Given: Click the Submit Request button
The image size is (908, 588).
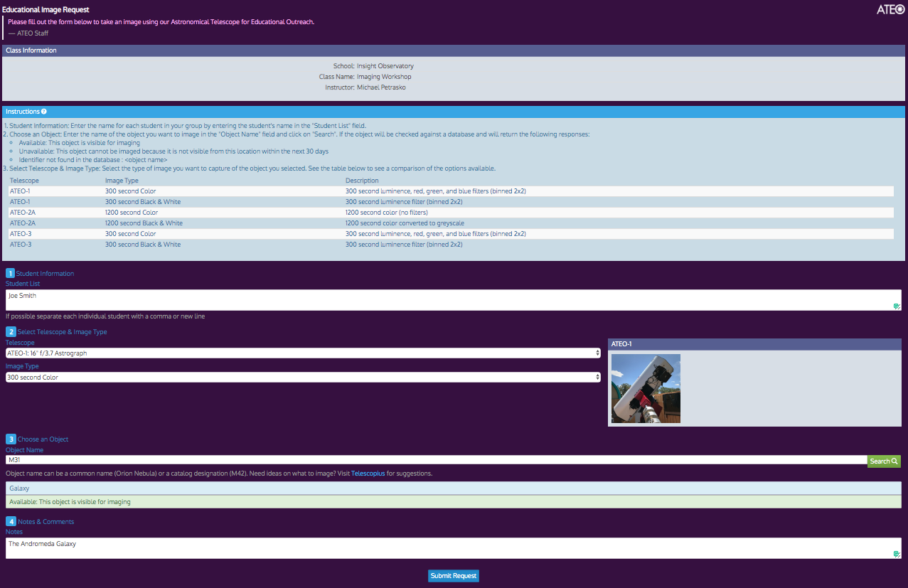Looking at the screenshot, I should [x=453, y=575].
